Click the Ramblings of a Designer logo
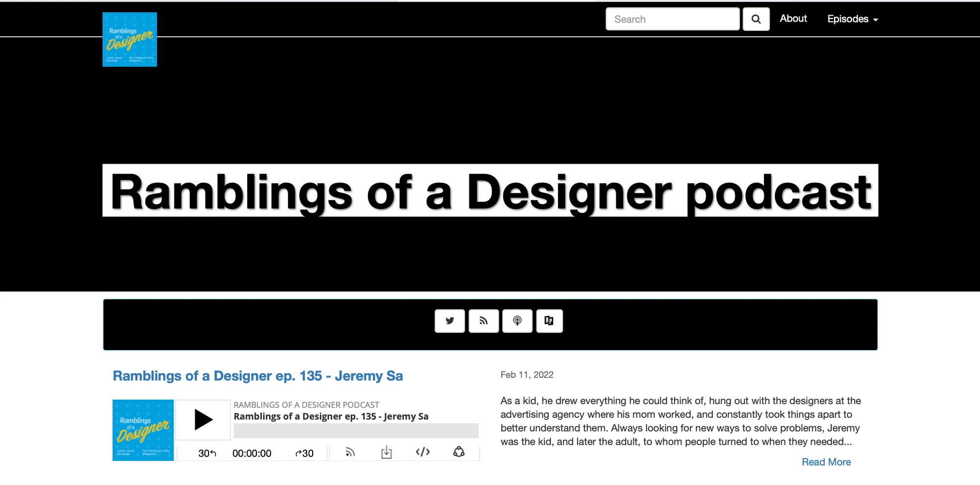The image size is (980, 485). click(129, 39)
